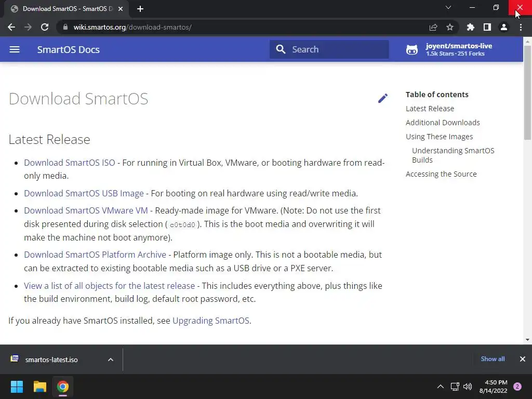Click the search magnifier icon
The image size is (532, 399).
(281, 49)
